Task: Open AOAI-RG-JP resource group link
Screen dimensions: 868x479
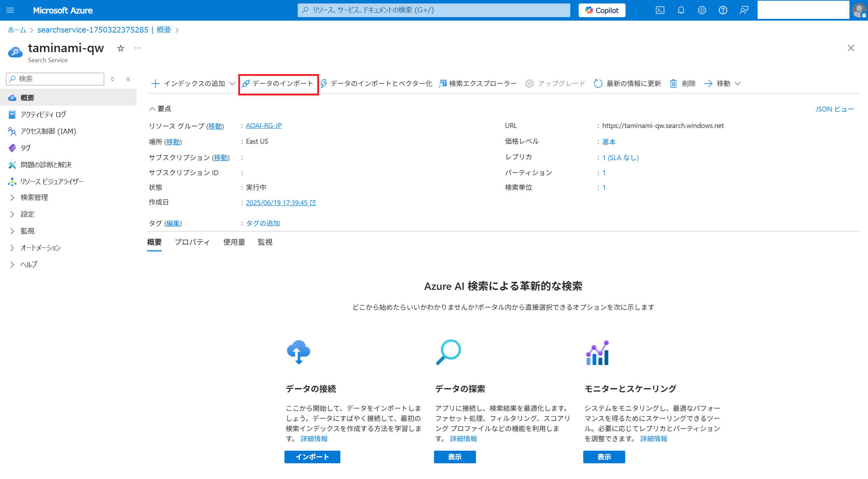Action: [263, 126]
